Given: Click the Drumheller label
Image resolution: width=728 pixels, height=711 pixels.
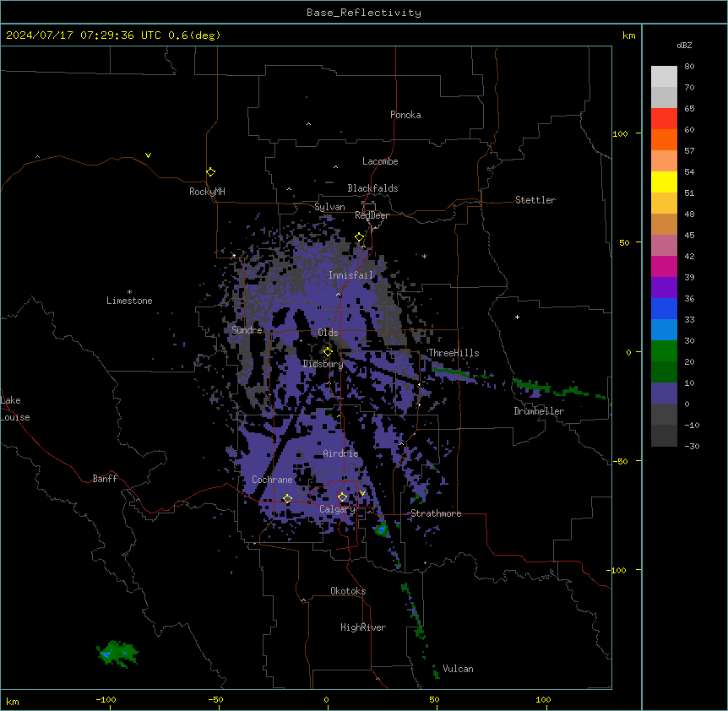Looking at the screenshot, I should pos(539,411).
